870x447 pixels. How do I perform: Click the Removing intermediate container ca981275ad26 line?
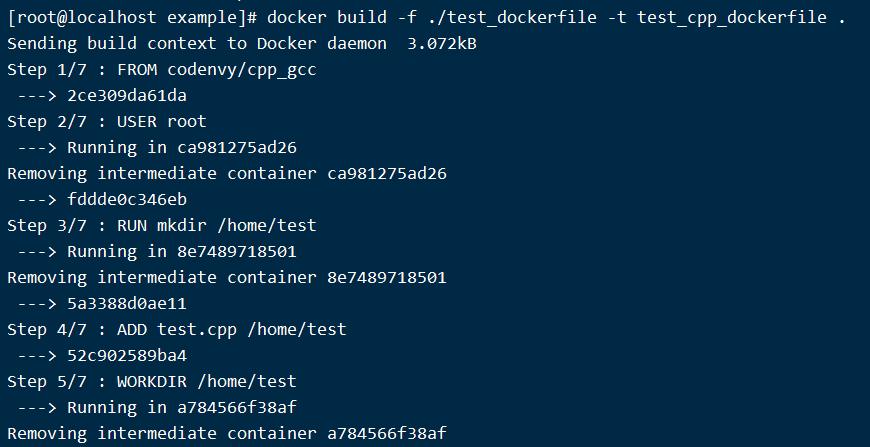pos(226,174)
